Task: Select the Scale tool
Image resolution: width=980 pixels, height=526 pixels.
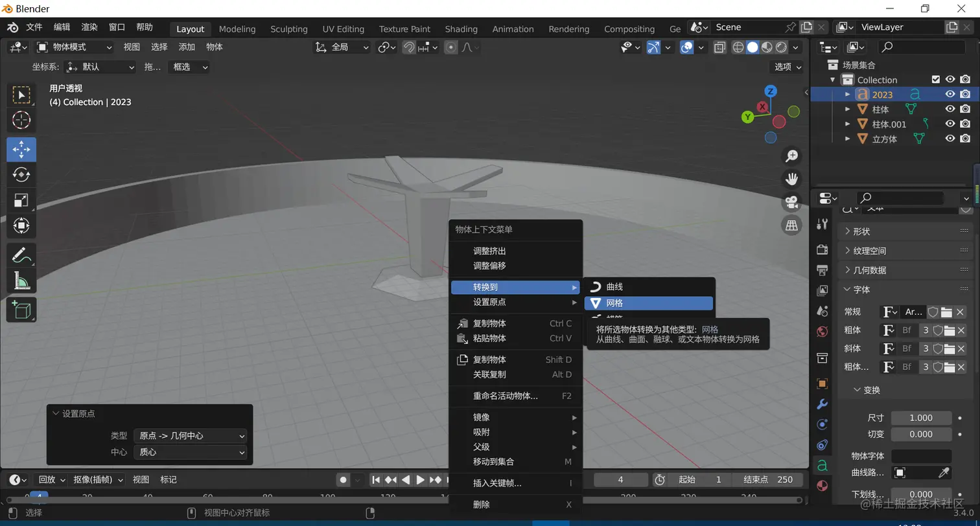Action: (x=21, y=200)
